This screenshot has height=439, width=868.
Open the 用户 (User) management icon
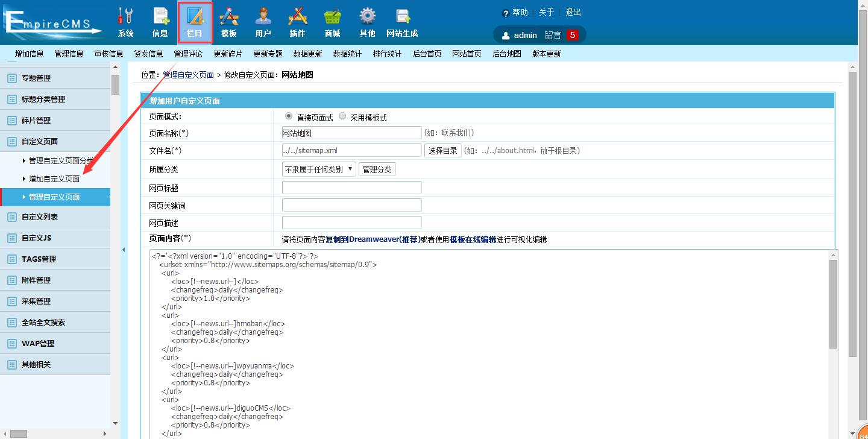point(263,22)
